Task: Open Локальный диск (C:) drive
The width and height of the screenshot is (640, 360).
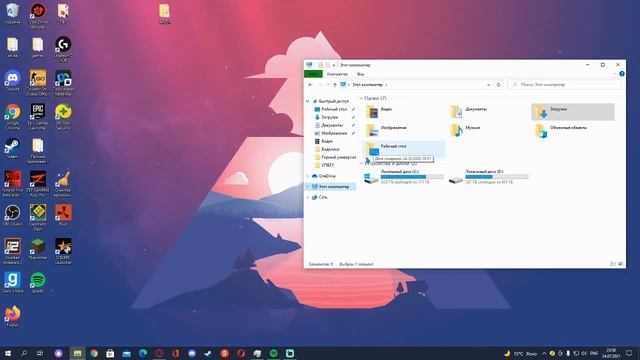Action: 403,177
